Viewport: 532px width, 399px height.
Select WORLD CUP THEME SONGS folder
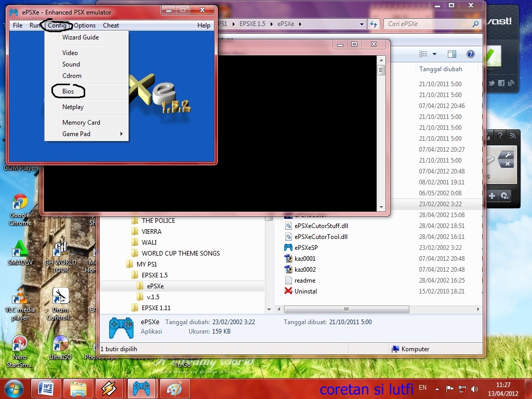click(x=180, y=254)
